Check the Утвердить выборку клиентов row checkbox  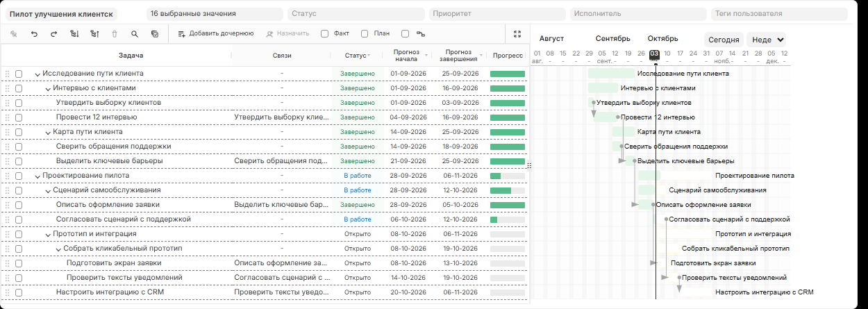[x=19, y=103]
